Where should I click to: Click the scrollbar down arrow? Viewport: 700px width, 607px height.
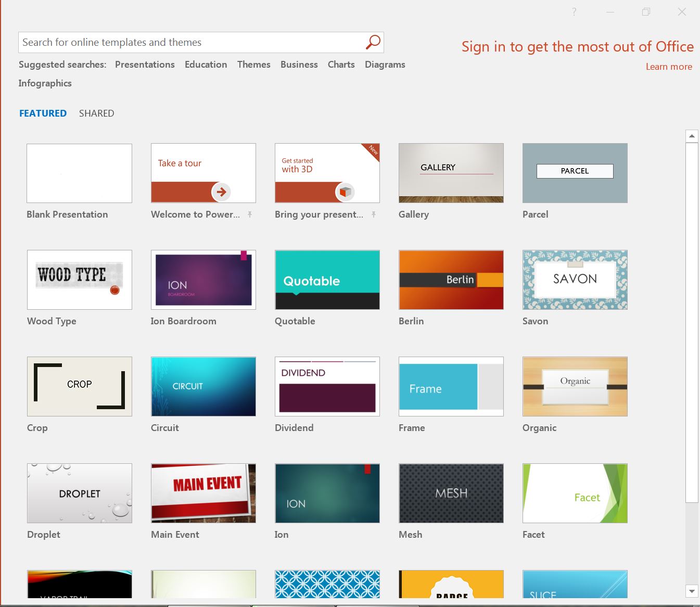pos(692,591)
